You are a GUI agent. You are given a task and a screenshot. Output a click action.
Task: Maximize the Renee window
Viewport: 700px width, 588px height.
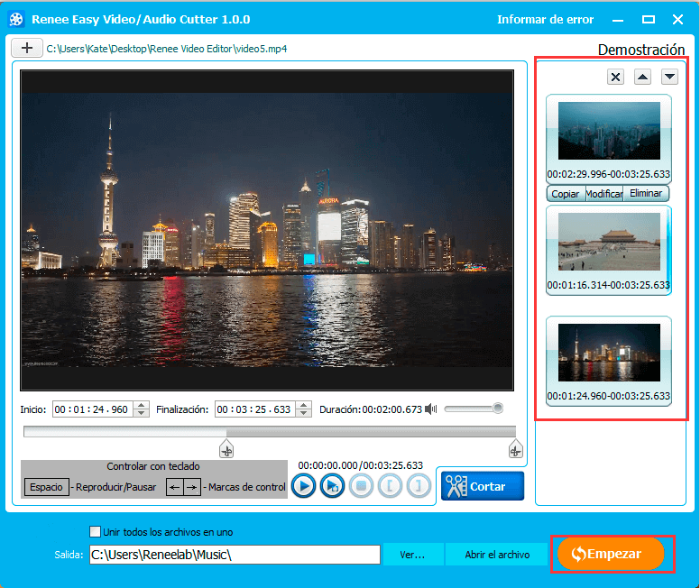click(x=649, y=20)
